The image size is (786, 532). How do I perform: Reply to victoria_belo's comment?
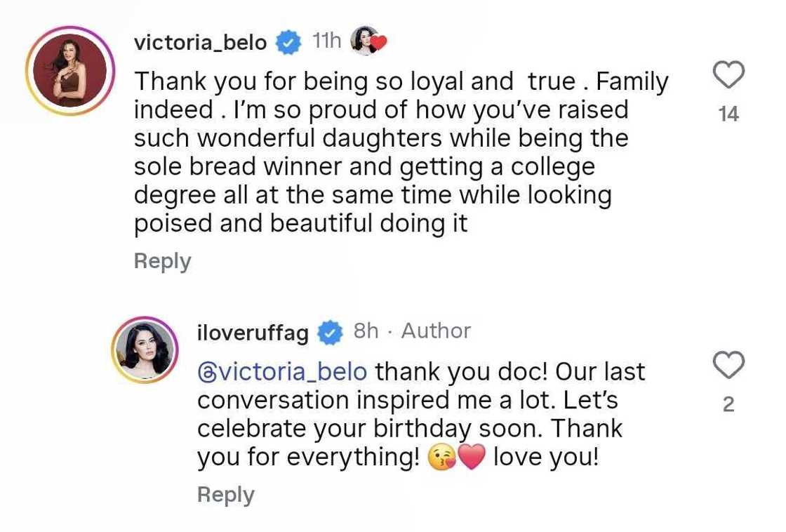click(x=162, y=260)
